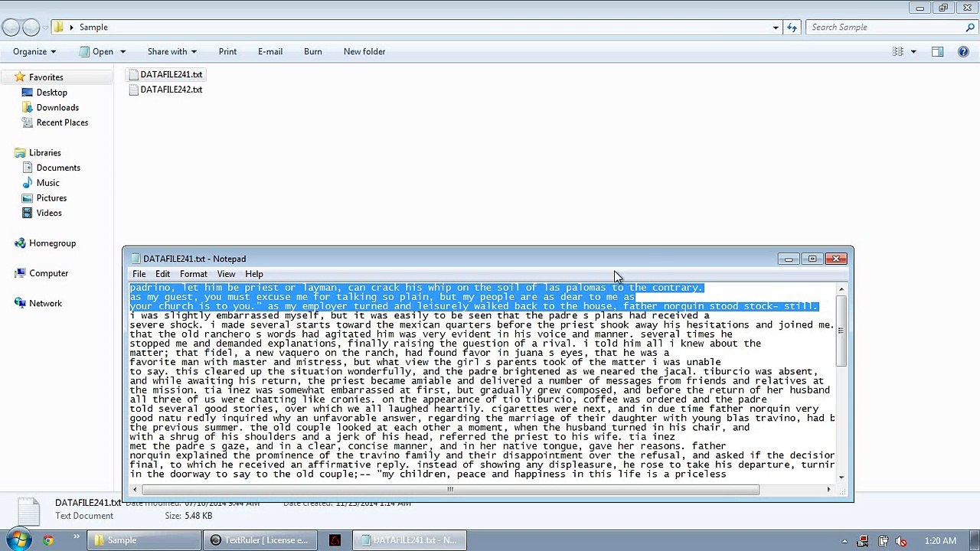Click the Computer icon in sidebar

click(21, 273)
